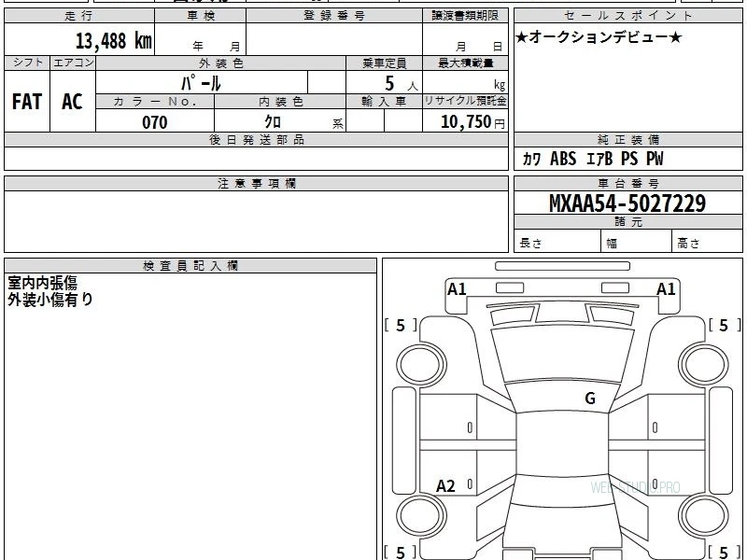The width and height of the screenshot is (747, 560).
Task: Select the color number 070
Action: click(155, 122)
